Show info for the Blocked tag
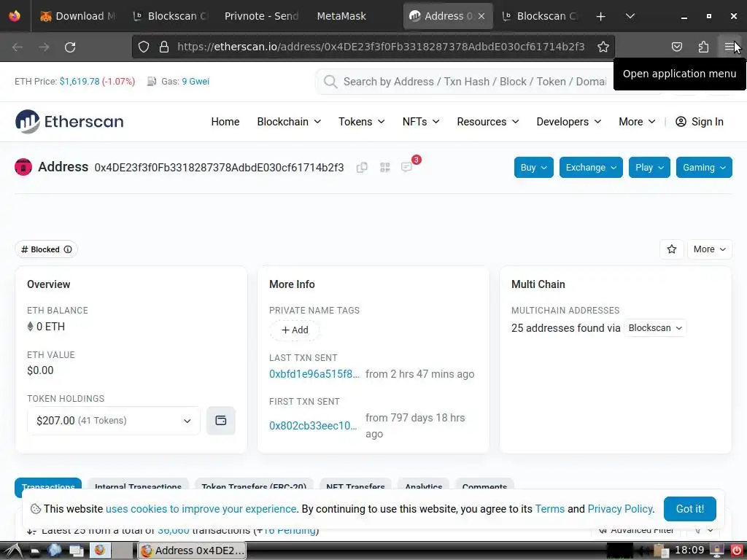Viewport: 747px width, 560px height. pyautogui.click(x=68, y=249)
